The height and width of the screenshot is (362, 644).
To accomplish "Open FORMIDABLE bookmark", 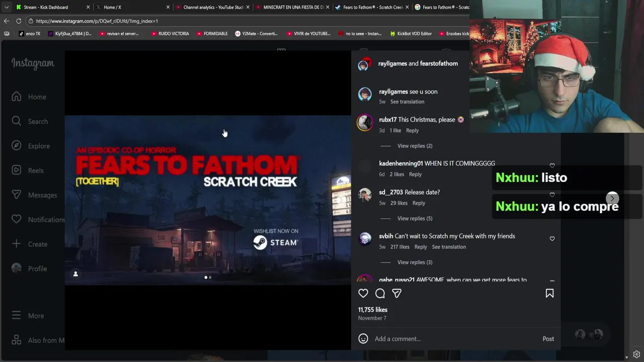I will pos(211,34).
